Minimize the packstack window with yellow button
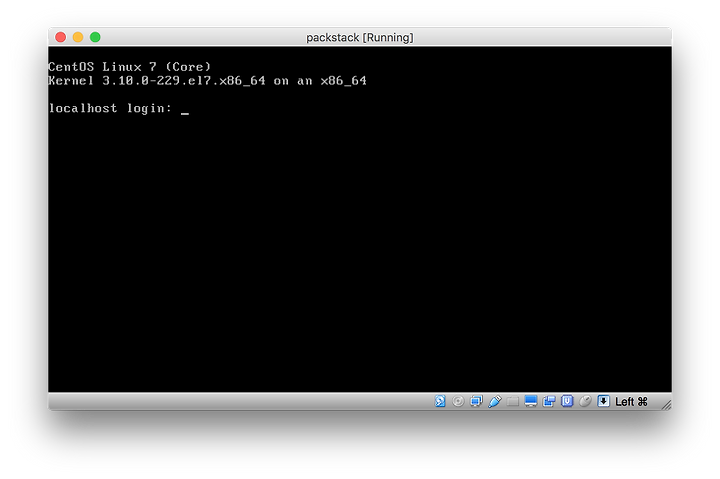 click(78, 37)
